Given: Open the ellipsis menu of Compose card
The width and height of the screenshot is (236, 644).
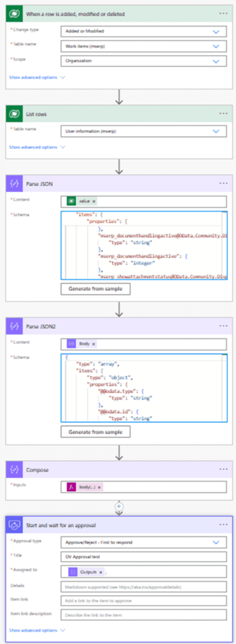Looking at the screenshot, I should (223, 469).
